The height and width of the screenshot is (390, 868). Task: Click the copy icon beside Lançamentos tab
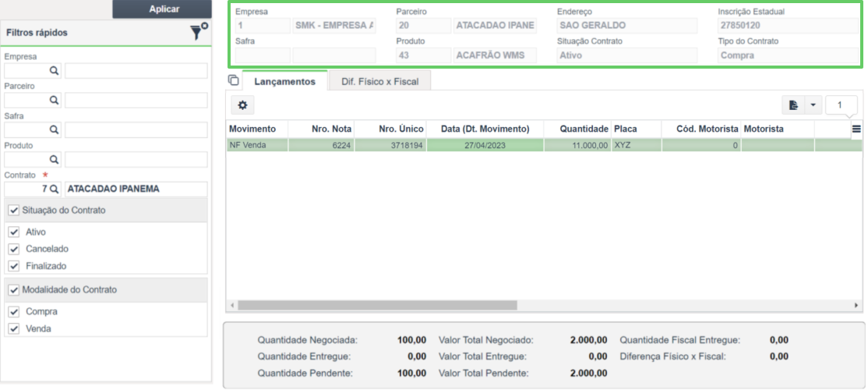[x=234, y=80]
